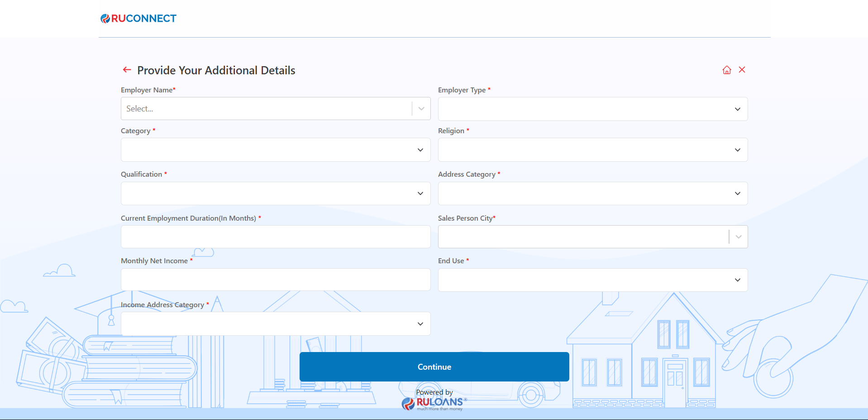Open Income Address Category dropdown
This screenshot has width=868, height=420.
click(x=275, y=324)
